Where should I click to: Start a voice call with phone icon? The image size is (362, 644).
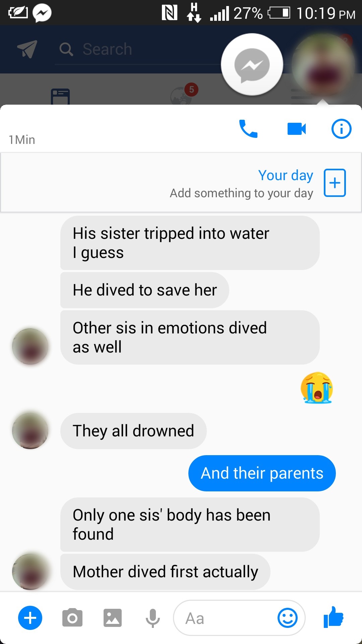(248, 129)
